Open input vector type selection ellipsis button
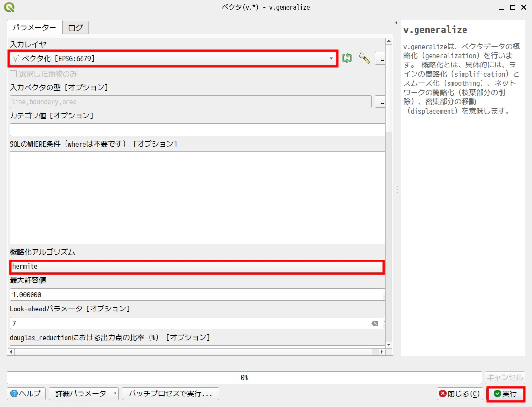 (x=382, y=101)
